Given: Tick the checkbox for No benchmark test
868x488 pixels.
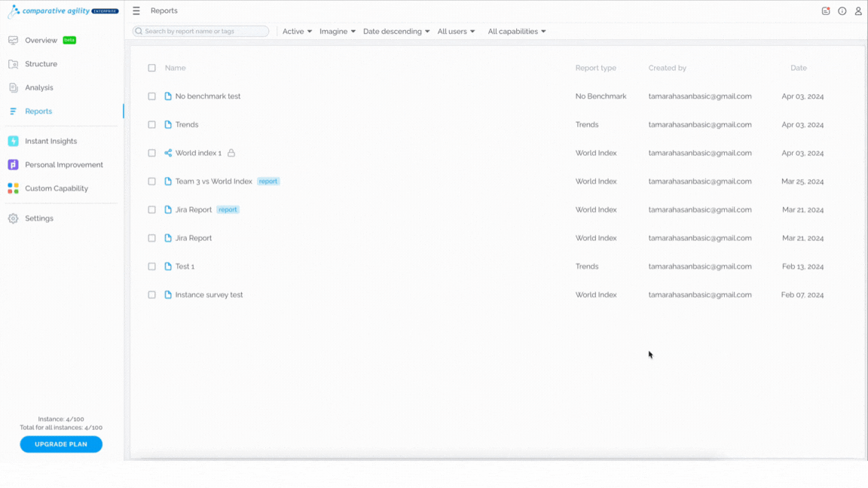Looking at the screenshot, I should 151,96.
